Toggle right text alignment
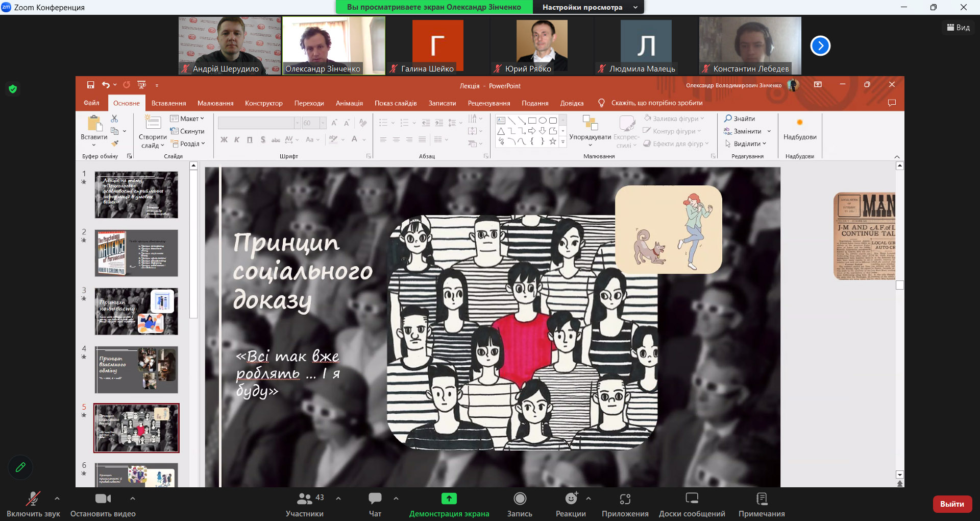The width and height of the screenshot is (980, 521). 409,139
